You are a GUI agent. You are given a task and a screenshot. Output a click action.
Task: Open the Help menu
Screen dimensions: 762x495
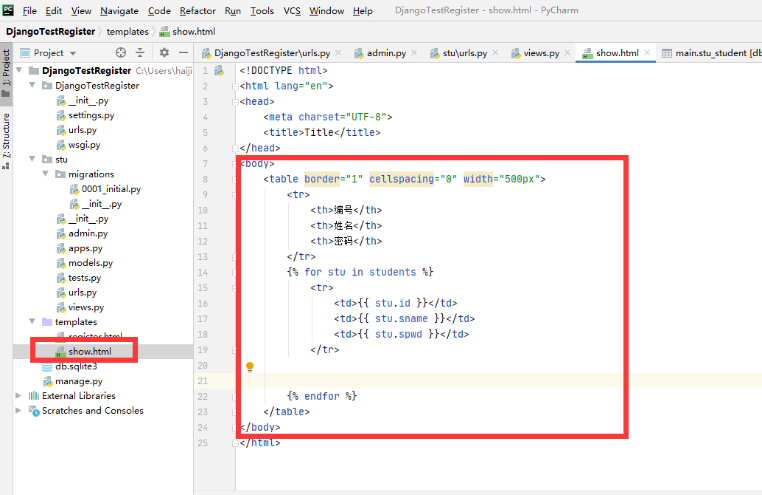click(x=363, y=10)
